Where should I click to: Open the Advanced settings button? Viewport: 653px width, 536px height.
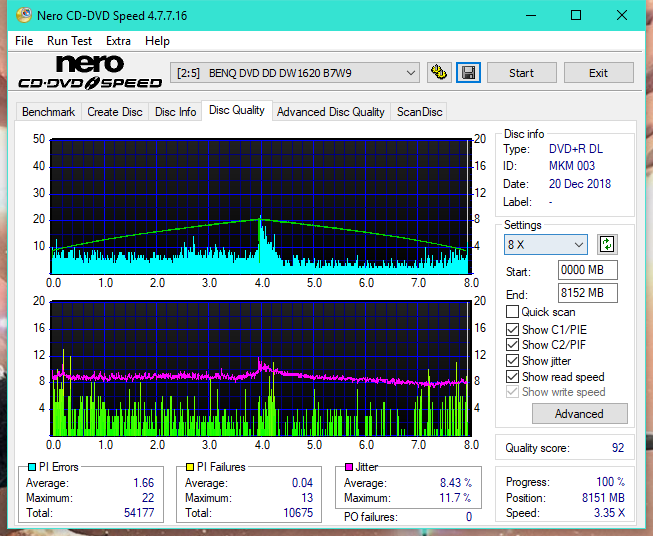tap(579, 414)
